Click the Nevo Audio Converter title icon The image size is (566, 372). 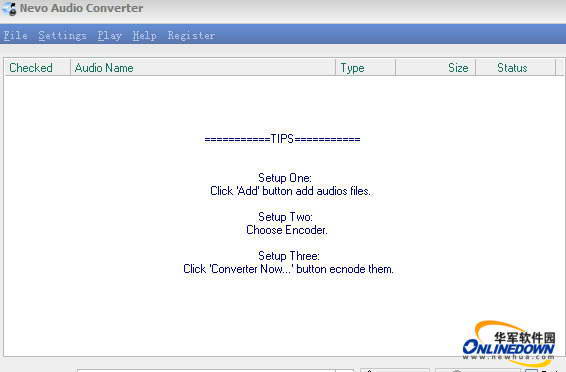coord(9,8)
